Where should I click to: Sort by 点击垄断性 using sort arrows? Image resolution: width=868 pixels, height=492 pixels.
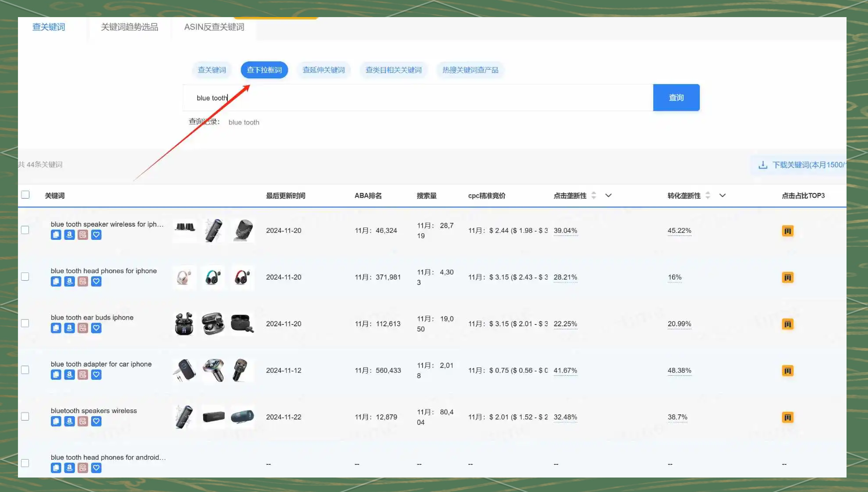594,196
